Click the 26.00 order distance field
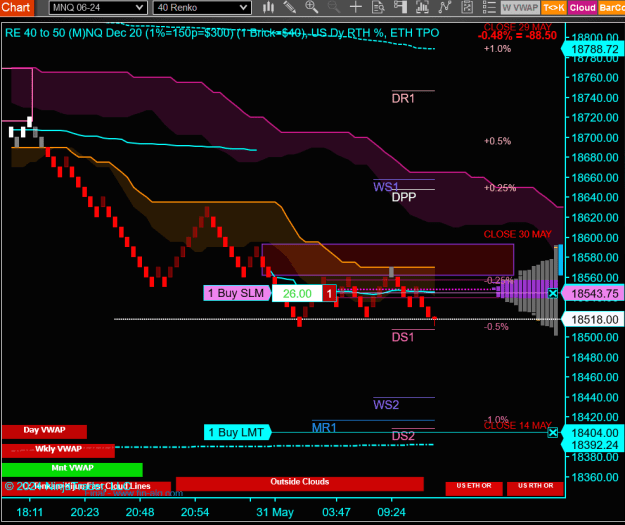 click(297, 294)
